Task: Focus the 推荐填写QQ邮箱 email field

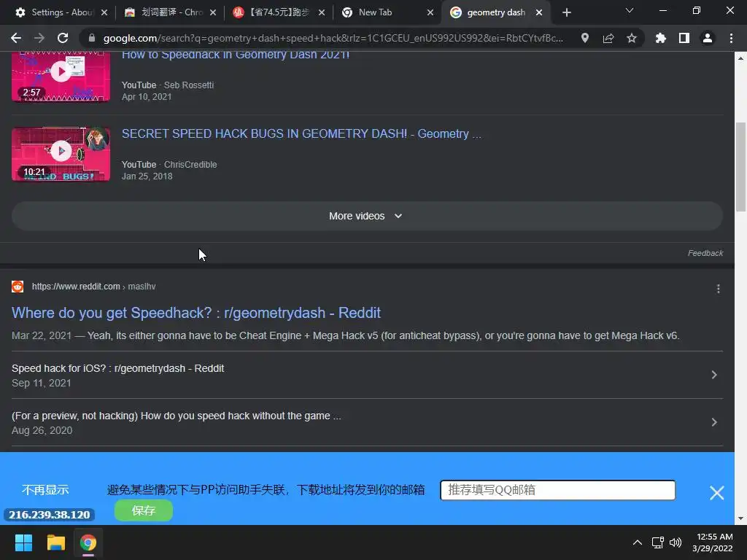Action: [x=557, y=490]
